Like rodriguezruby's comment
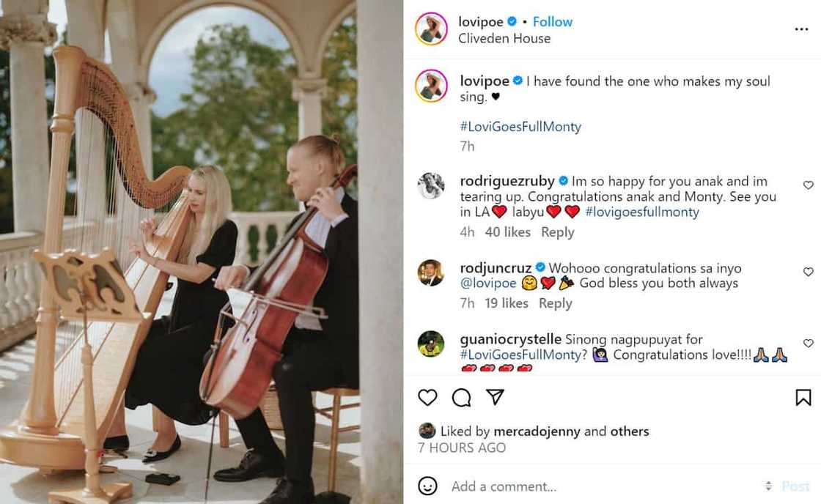The width and height of the screenshot is (821, 504). 808,185
